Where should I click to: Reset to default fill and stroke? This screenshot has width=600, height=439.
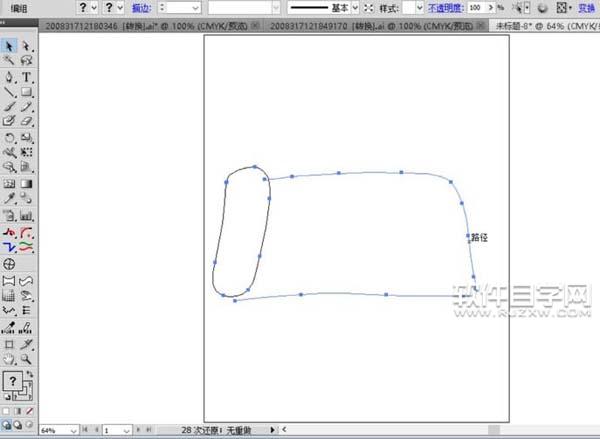(7, 397)
